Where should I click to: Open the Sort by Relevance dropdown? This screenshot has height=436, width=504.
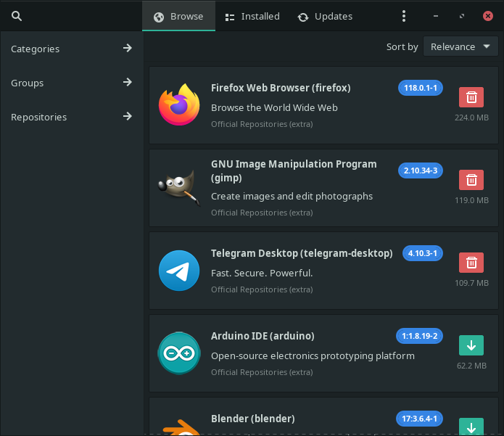460,46
